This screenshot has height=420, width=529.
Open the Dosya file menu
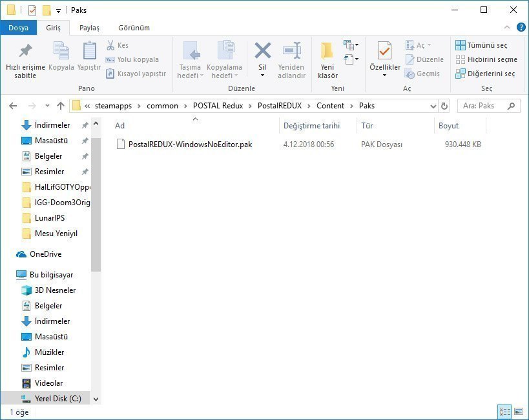coord(18,28)
